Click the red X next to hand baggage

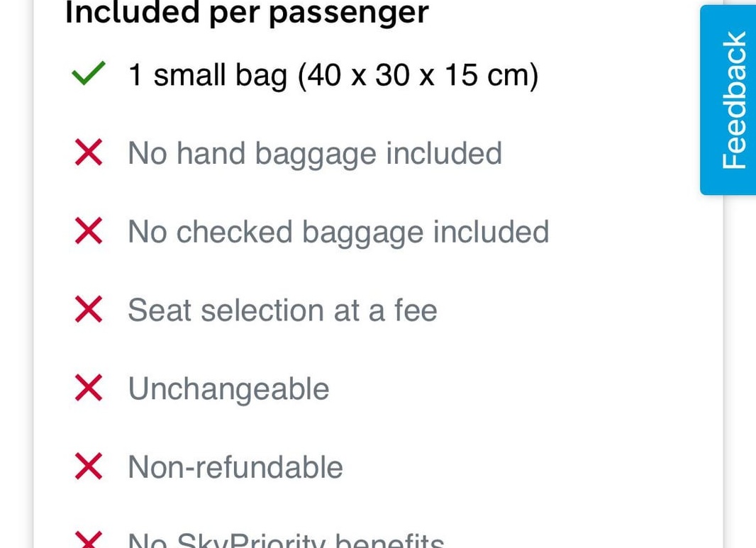point(89,153)
